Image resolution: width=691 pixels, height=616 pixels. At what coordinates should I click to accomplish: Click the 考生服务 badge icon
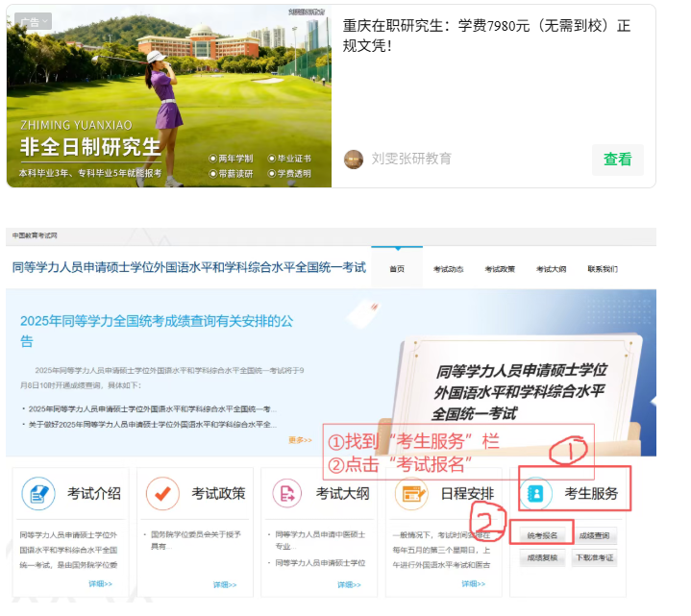(x=536, y=494)
